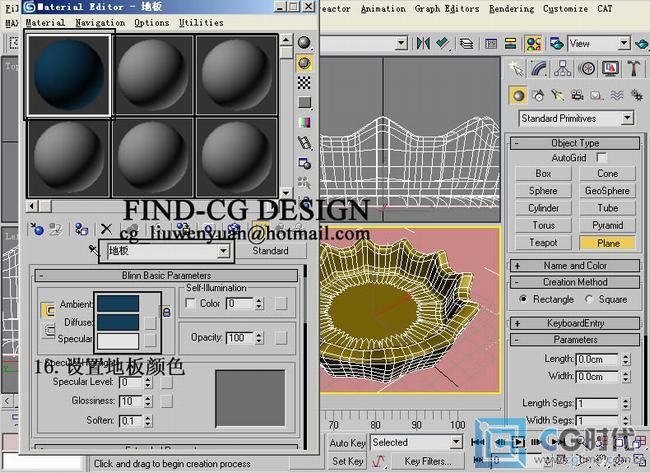Click the Mirror tool icon

(423, 43)
